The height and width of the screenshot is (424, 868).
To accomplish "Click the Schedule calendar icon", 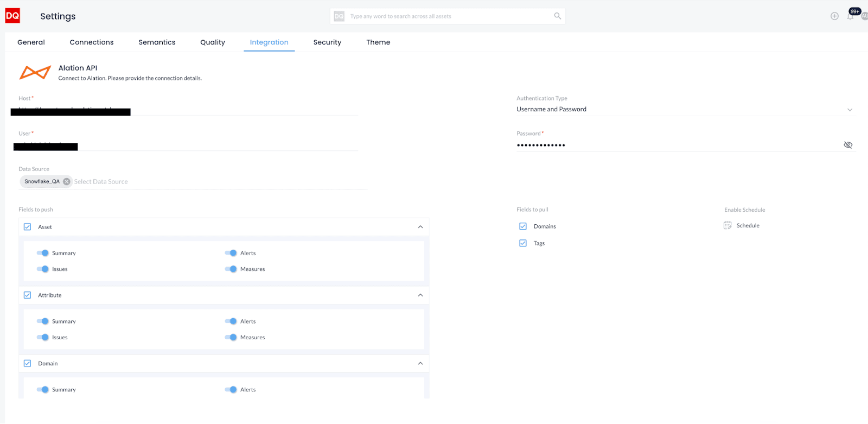I will click(x=727, y=225).
